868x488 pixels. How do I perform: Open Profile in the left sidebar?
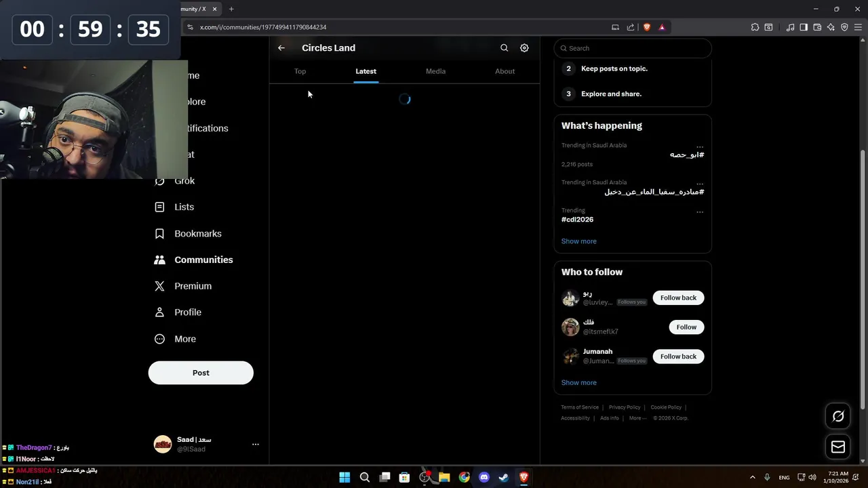click(x=178, y=312)
